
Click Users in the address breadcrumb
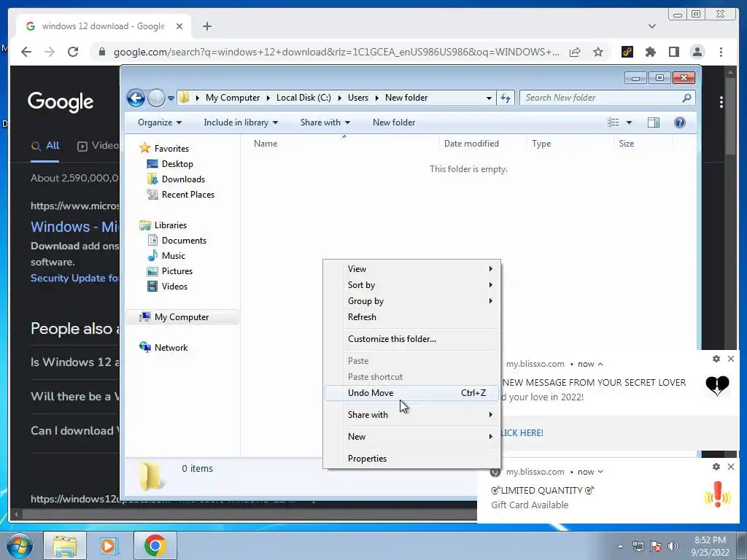(357, 98)
